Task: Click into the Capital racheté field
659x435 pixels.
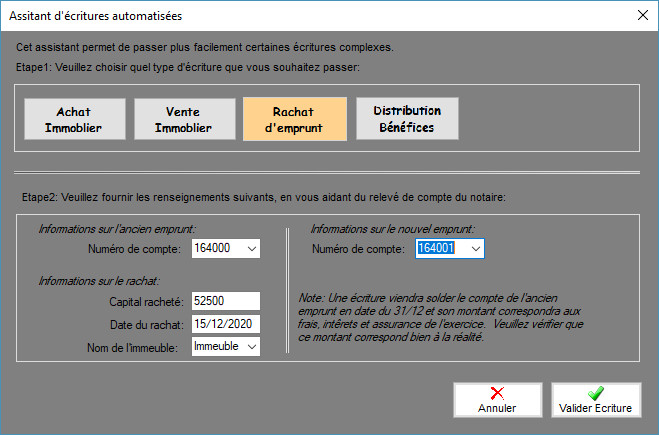Action: [x=225, y=301]
